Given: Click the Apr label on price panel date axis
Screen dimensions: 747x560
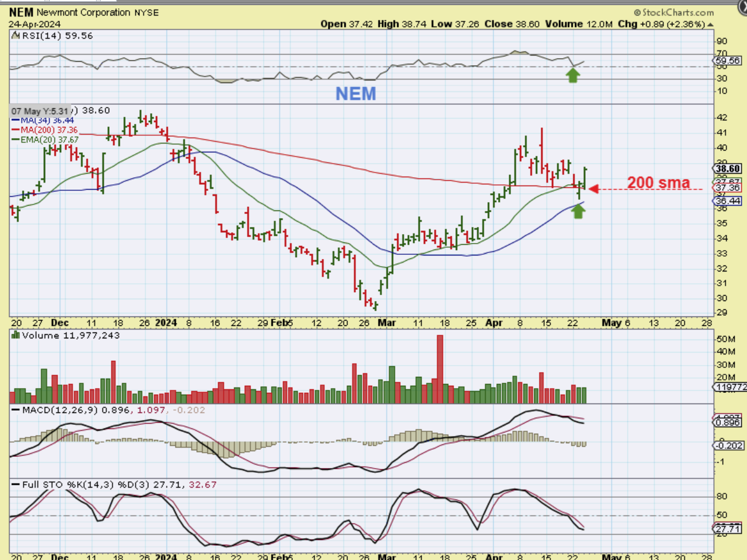Looking at the screenshot, I should pyautogui.click(x=494, y=323).
